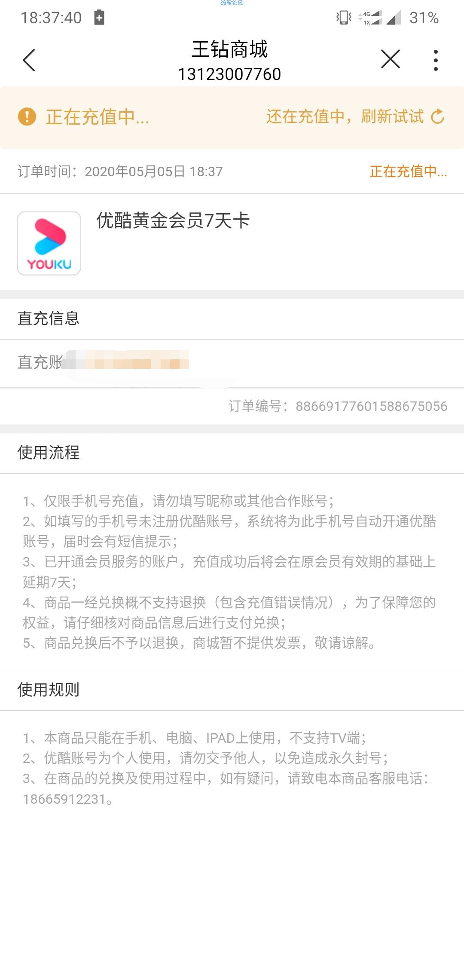The height and width of the screenshot is (980, 464).
Task: Tap the 4G signal strength icon
Action: click(370, 18)
